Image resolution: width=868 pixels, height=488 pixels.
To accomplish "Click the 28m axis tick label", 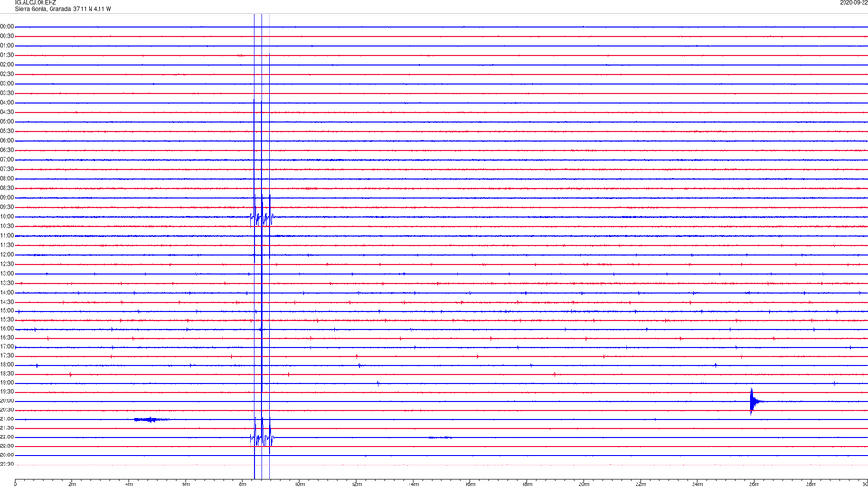I will pos(811,484).
